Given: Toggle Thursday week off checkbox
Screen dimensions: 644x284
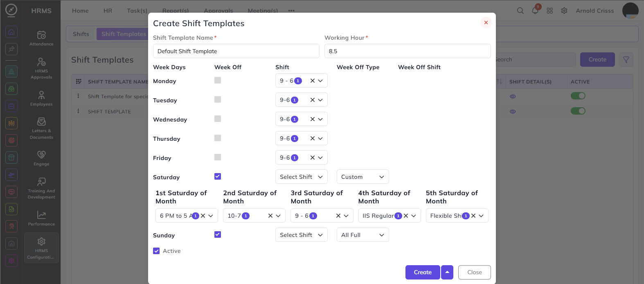Looking at the screenshot, I should [218, 138].
